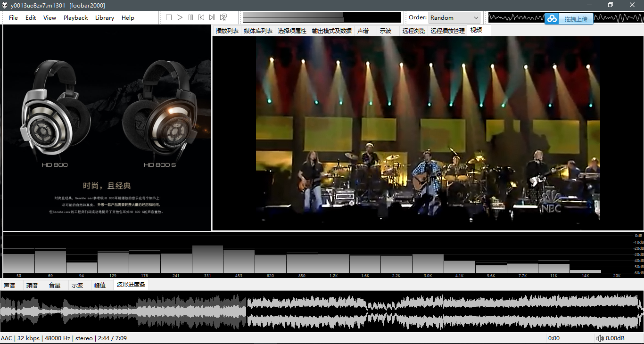Image resolution: width=644 pixels, height=344 pixels.
Task: Play a random track with the dice icon
Action: 223,17
